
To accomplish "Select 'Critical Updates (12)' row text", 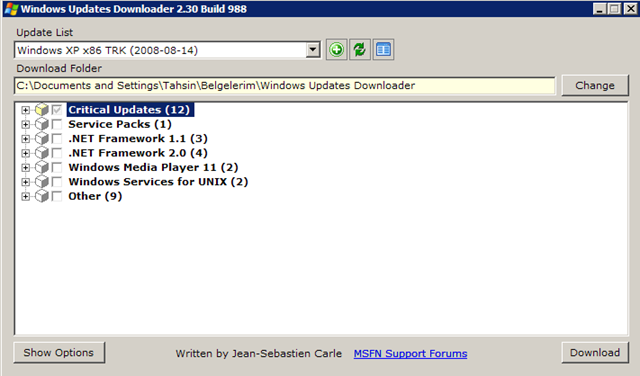I will pyautogui.click(x=129, y=110).
